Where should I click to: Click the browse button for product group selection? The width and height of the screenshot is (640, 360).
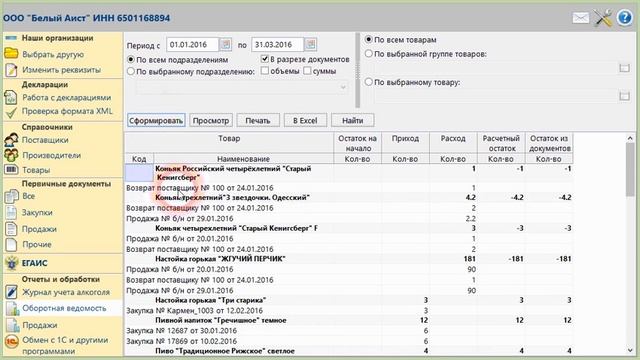pos(624,68)
